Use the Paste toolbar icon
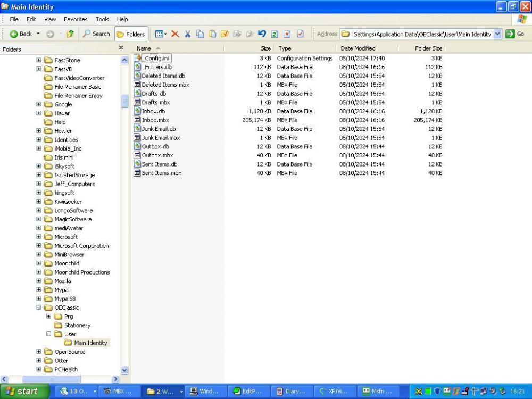 tap(212, 34)
